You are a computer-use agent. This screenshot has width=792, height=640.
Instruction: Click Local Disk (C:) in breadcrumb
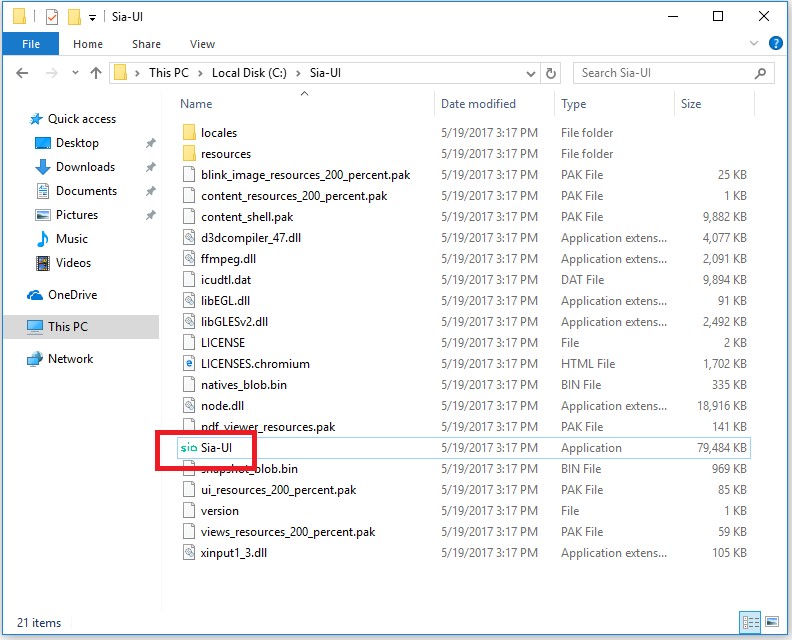coord(250,73)
